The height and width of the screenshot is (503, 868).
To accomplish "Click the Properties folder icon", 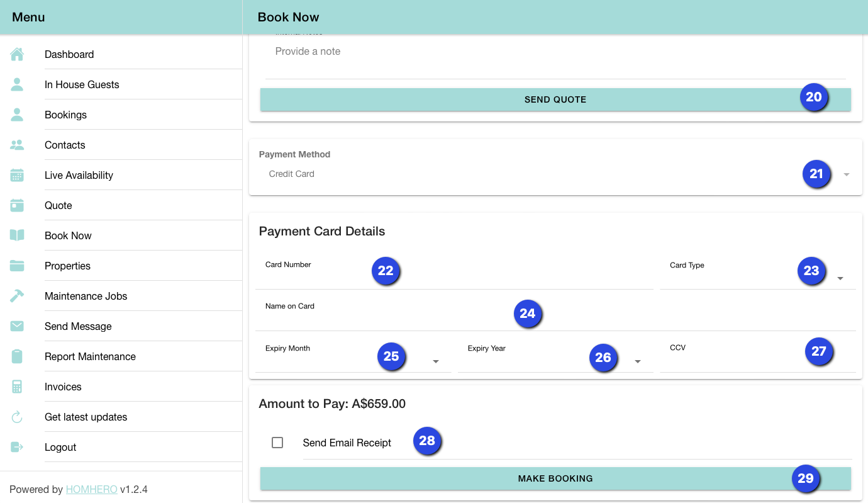I will coord(17,266).
